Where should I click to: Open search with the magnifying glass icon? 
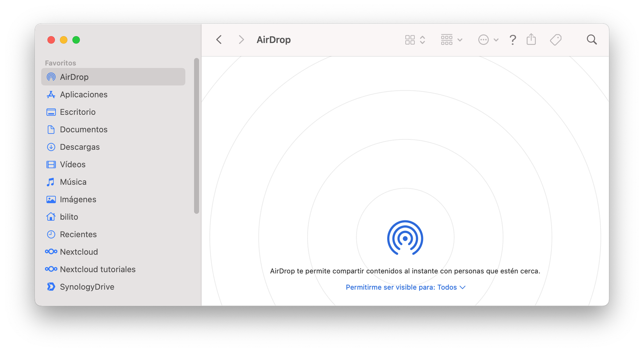pos(591,39)
